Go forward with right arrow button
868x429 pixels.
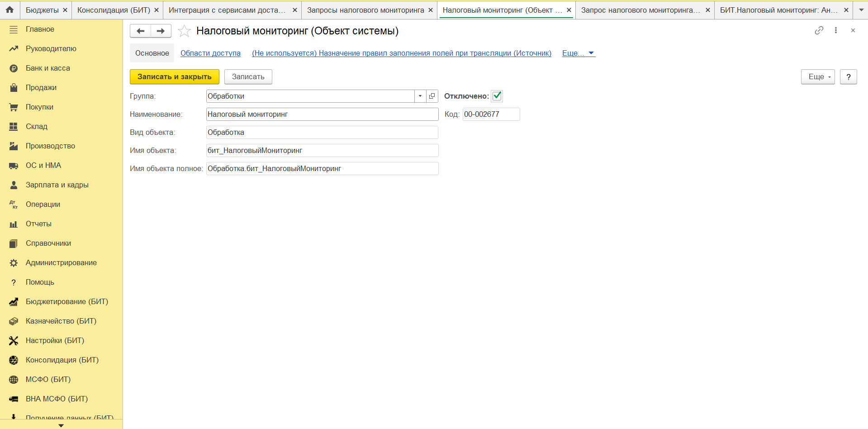(x=161, y=31)
